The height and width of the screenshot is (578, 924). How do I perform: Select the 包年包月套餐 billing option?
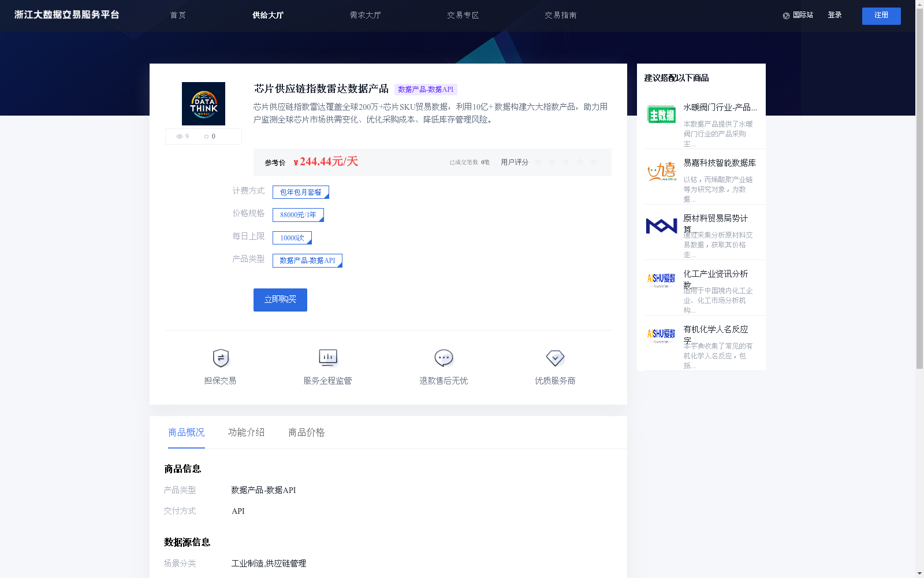[301, 192]
